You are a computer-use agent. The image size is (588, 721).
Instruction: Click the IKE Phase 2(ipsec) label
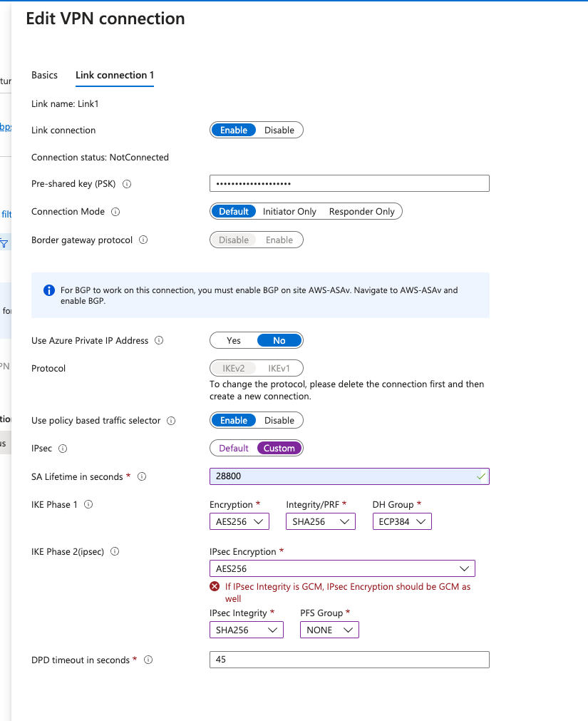click(68, 551)
